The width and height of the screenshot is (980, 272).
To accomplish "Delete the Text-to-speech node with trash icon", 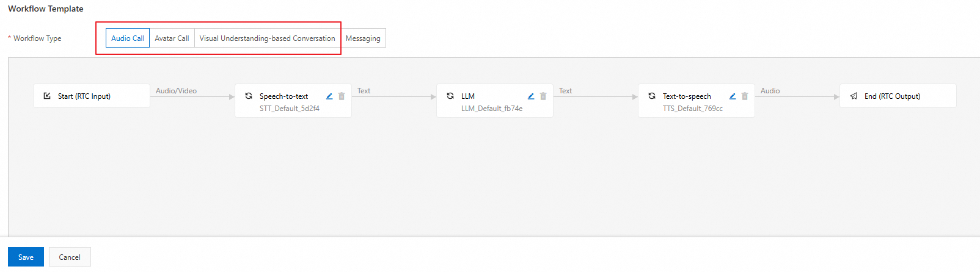I will click(745, 96).
